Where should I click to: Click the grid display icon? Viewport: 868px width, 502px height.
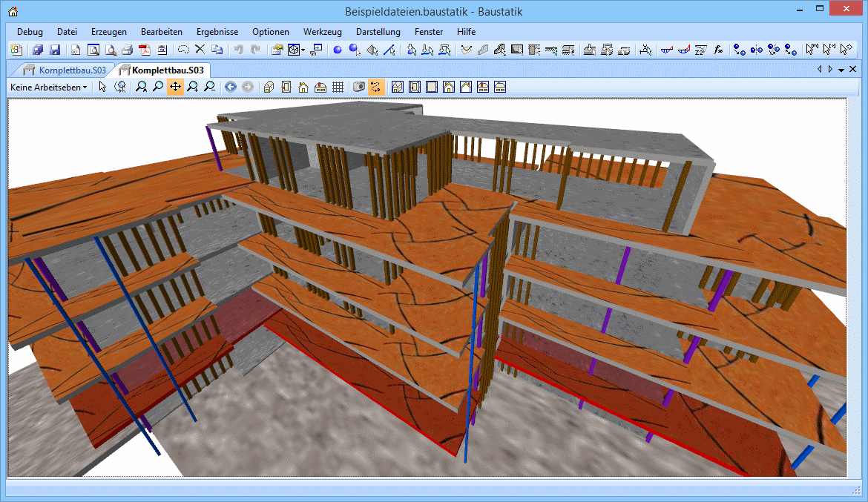(x=338, y=87)
